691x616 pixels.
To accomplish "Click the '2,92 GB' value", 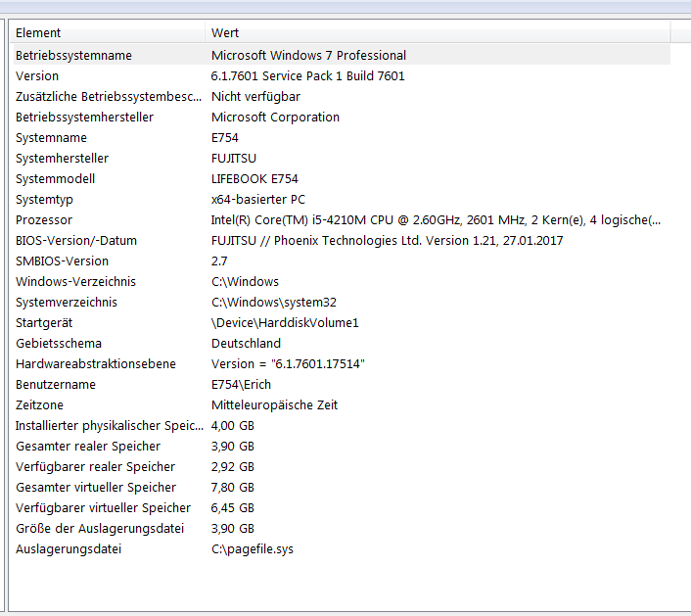I will pos(233,467).
